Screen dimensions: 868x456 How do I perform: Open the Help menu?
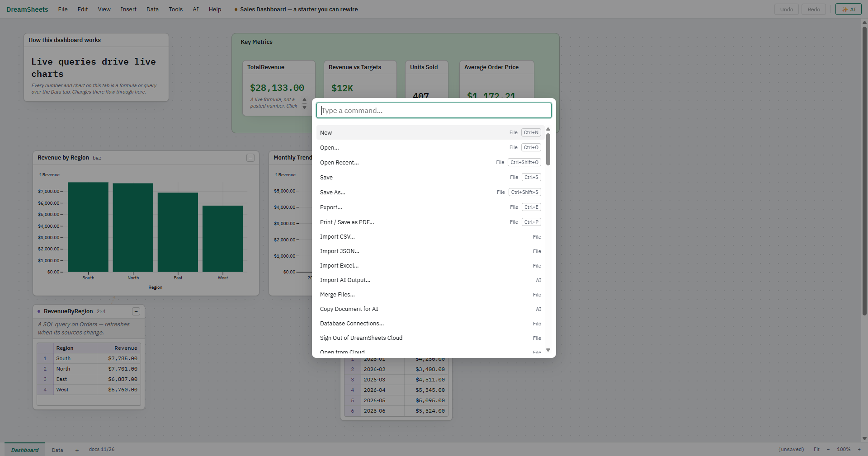pos(215,9)
